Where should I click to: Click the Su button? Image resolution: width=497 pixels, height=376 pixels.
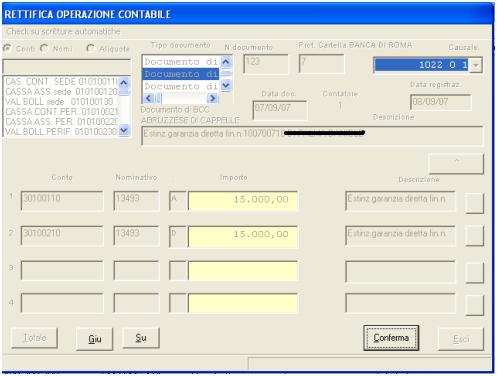pos(141,338)
